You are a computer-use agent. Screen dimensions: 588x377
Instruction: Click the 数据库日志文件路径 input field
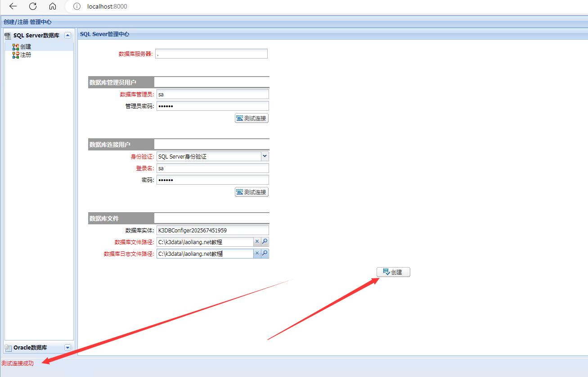[205, 254]
